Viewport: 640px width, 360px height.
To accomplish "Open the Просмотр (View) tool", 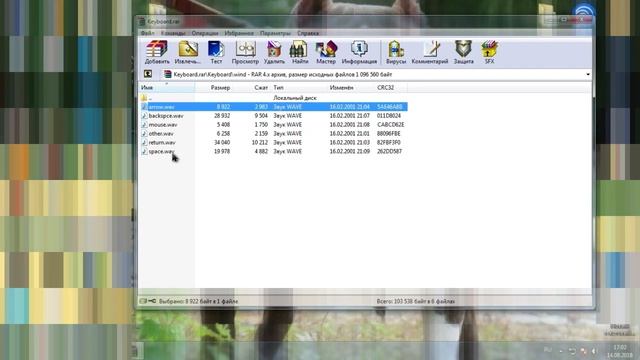I will [245, 52].
